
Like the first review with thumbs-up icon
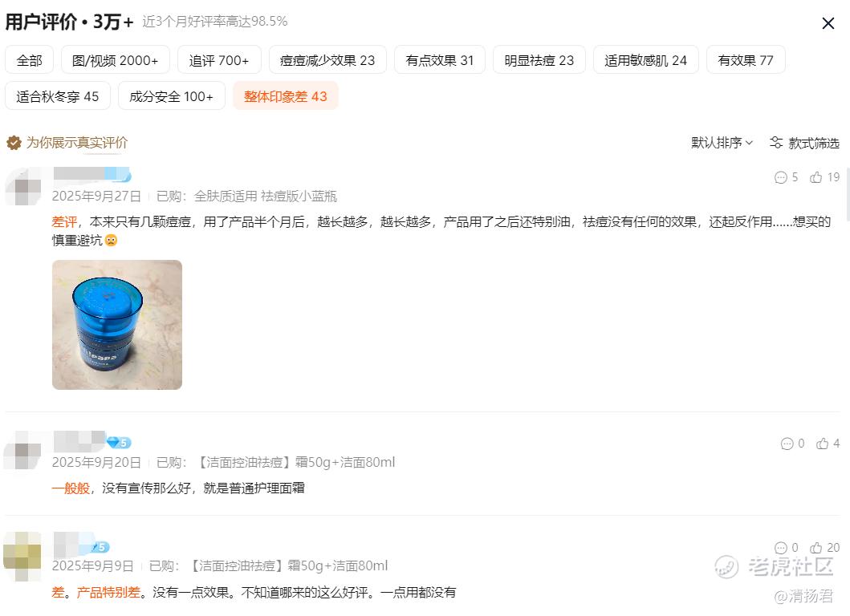[815, 177]
